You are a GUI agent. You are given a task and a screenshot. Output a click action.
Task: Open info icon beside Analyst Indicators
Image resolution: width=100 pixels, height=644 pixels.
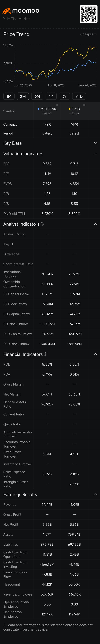coord(42,224)
